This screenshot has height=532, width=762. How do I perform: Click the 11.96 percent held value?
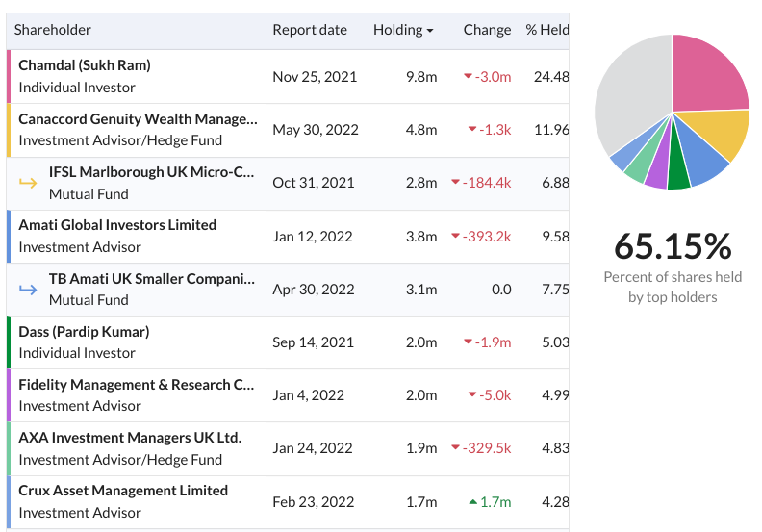(551, 130)
